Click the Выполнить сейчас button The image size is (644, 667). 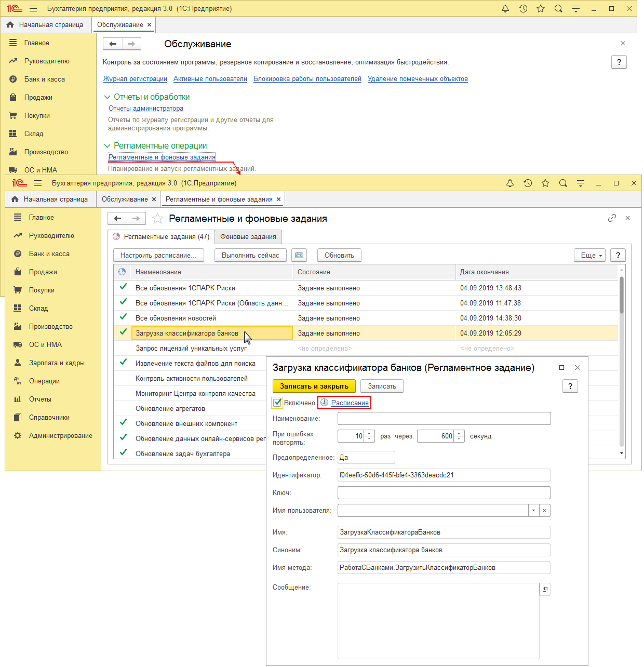(250, 255)
